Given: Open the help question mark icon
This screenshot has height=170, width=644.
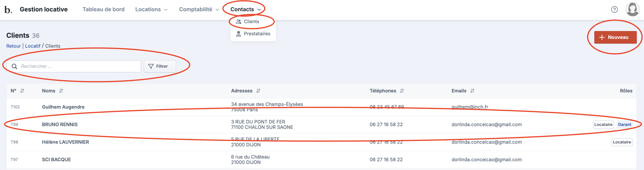Looking at the screenshot, I should pos(614,9).
